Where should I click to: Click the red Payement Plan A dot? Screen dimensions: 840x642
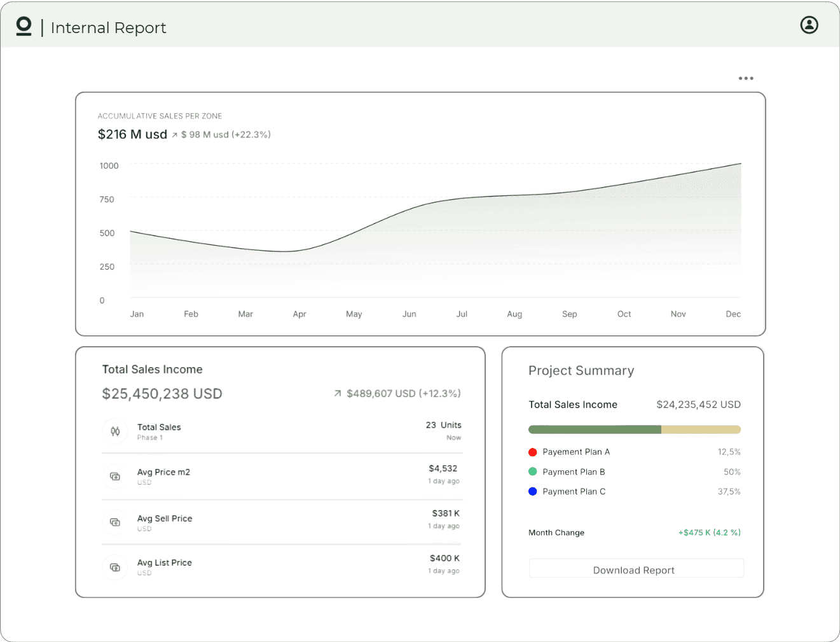click(533, 452)
